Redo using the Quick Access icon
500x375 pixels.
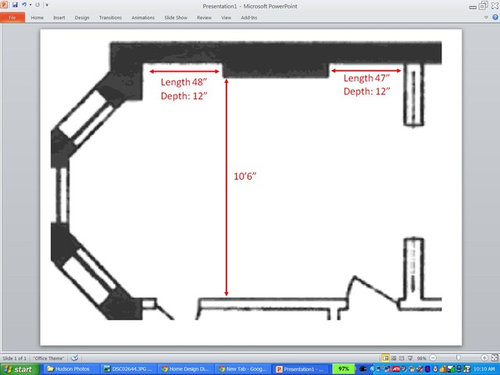(37, 5)
